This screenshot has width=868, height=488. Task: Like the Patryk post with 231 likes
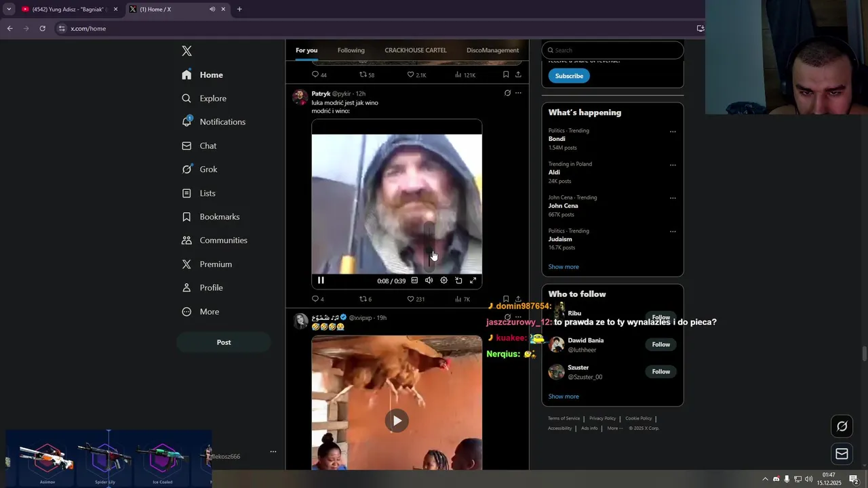coord(416,299)
